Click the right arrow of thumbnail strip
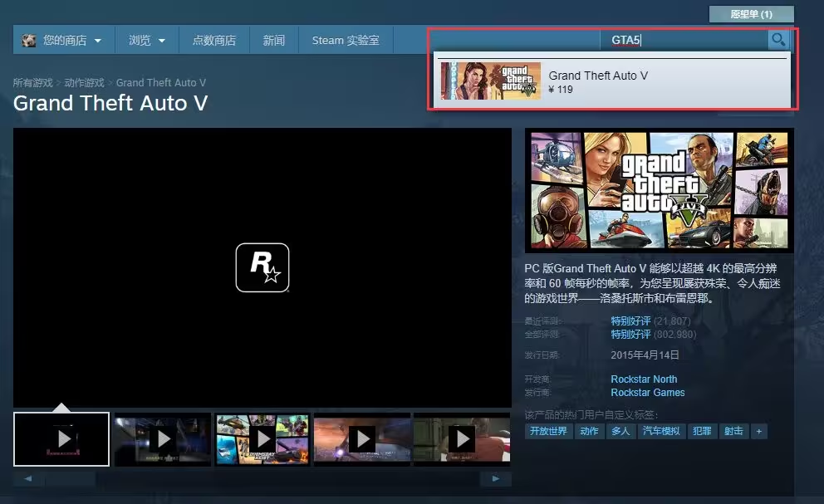 [495, 478]
